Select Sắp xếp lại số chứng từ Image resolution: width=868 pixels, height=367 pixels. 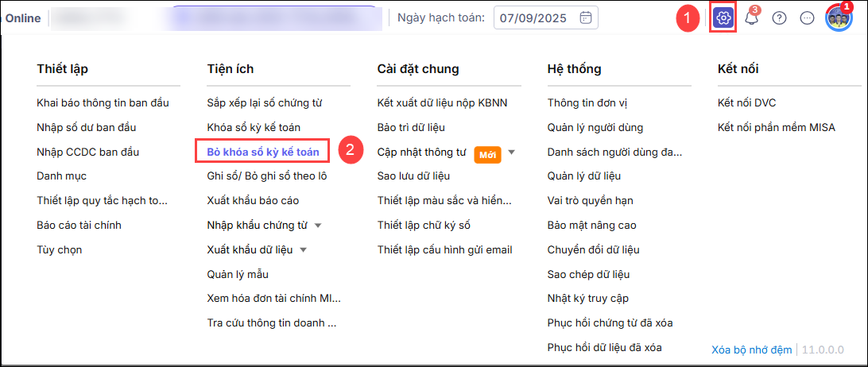click(x=265, y=103)
